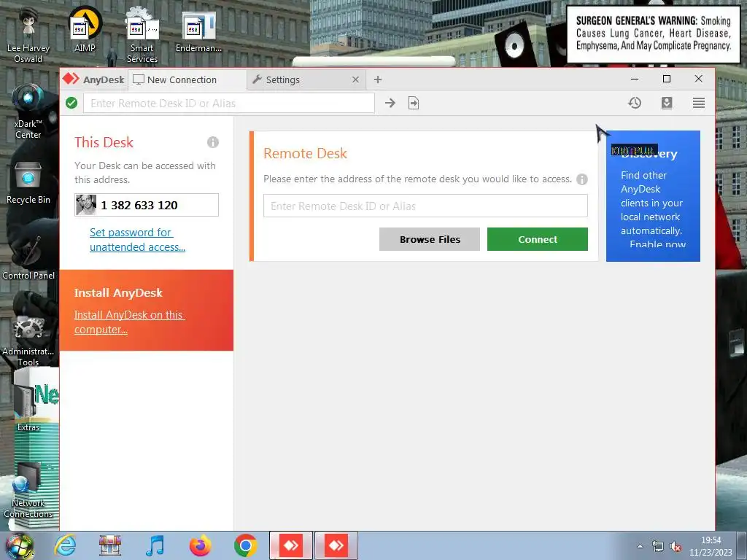Open the Windows Start menu orb
This screenshot has height=560, width=747.
point(18,546)
